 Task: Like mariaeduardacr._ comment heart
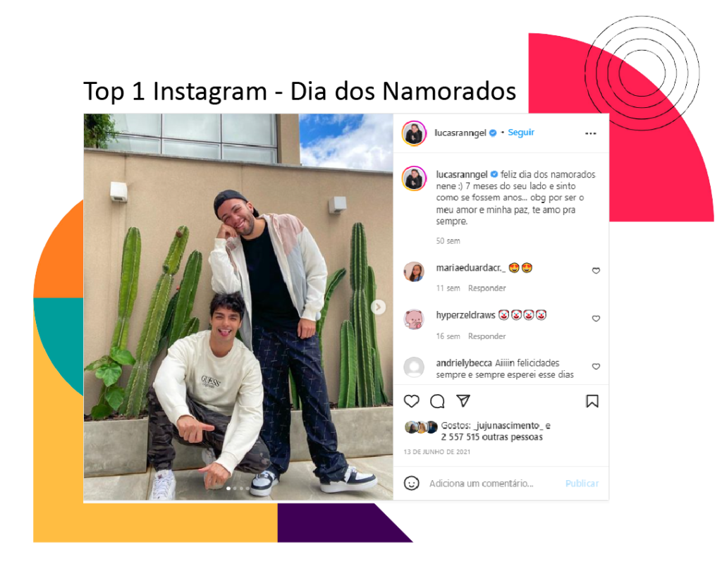pyautogui.click(x=596, y=270)
